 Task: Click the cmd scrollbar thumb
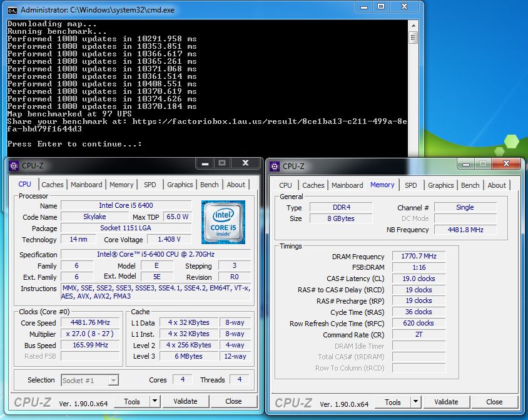pyautogui.click(x=413, y=37)
